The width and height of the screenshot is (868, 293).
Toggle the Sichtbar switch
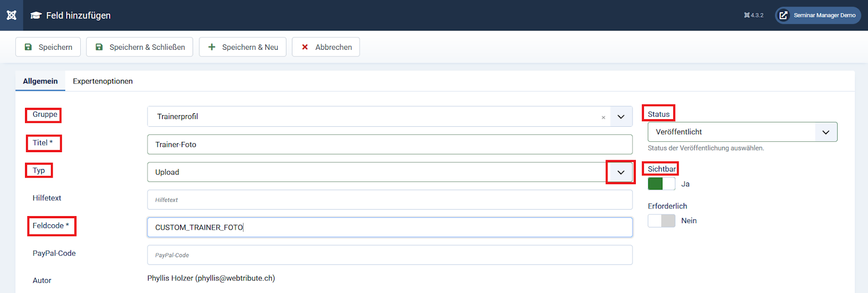(x=661, y=184)
